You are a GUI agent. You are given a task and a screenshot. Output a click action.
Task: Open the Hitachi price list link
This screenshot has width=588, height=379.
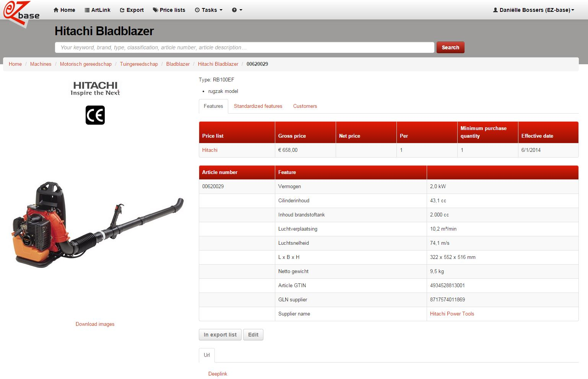pyautogui.click(x=210, y=150)
